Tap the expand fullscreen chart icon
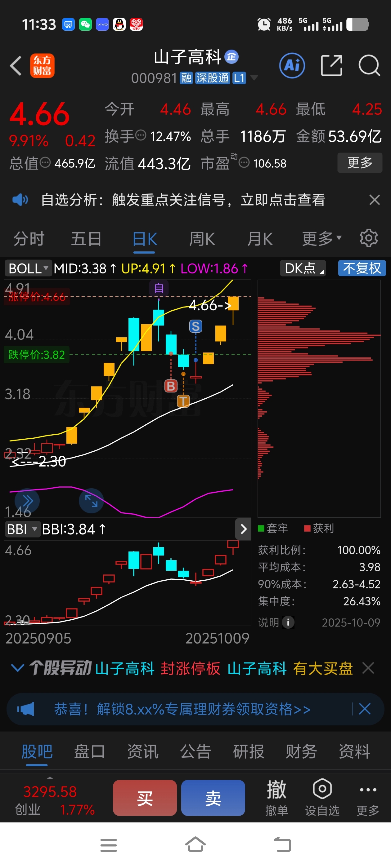 coord(91,500)
